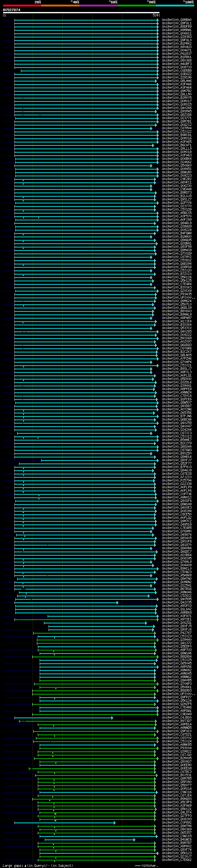Select hit label UniRef100_Q9XFJ7
The height and width of the screenshot is (868, 197).
click(x=176, y=460)
